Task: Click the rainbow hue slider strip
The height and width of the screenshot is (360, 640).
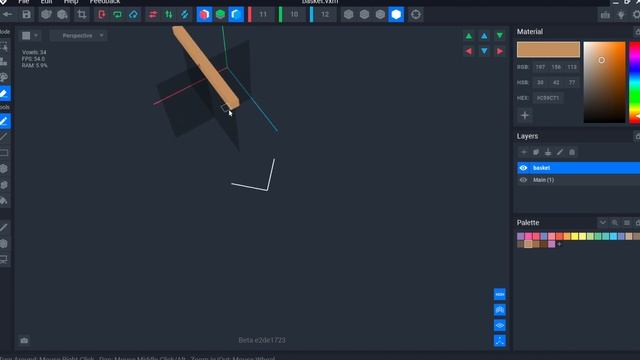Action: click(635, 82)
